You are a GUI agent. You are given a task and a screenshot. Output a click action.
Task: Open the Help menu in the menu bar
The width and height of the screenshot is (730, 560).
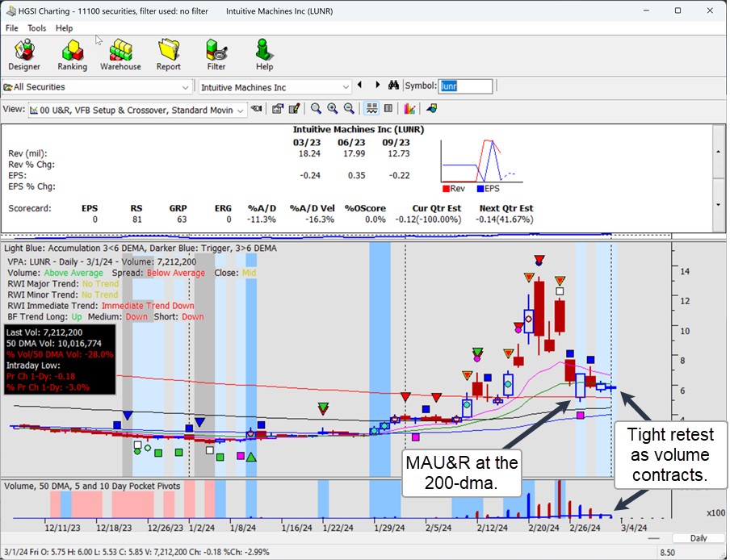(x=65, y=28)
